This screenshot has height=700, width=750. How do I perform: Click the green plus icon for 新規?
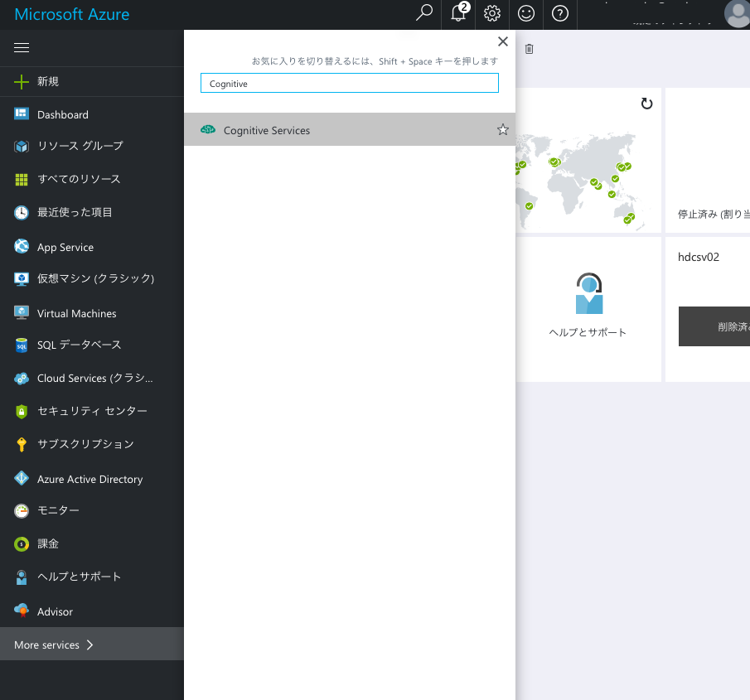click(22, 82)
